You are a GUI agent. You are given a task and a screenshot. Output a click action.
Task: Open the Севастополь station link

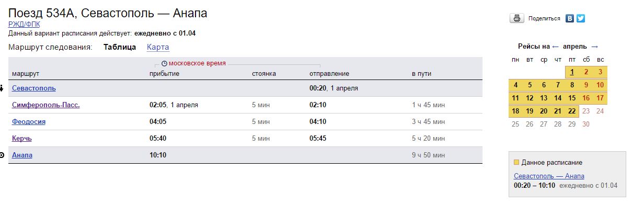click(34, 88)
